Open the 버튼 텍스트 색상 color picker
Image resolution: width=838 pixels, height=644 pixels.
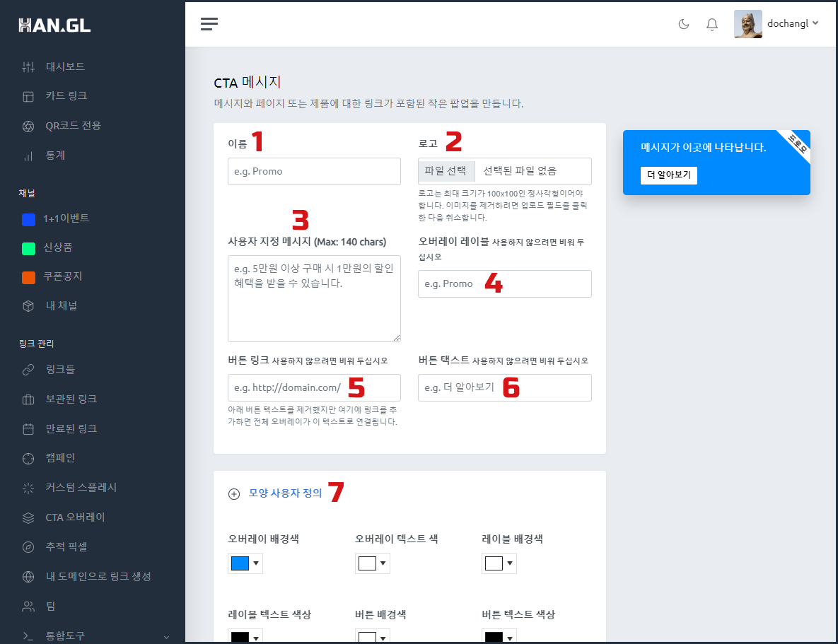tap(499, 636)
